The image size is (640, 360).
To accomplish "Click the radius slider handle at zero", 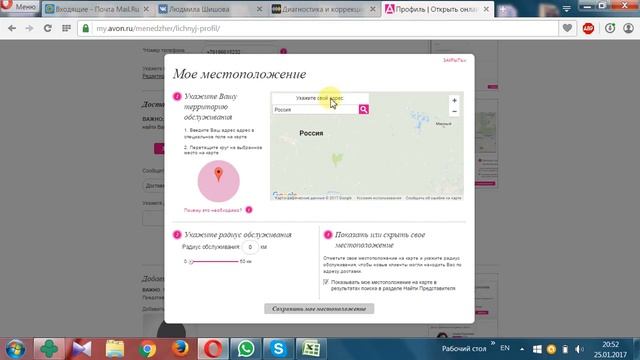I will [191, 261].
